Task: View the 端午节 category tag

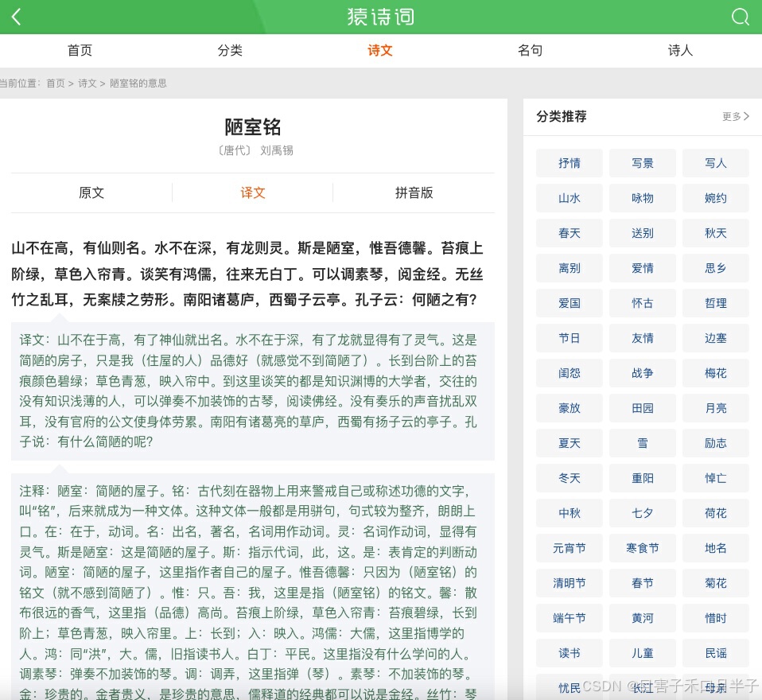Action: pos(569,618)
